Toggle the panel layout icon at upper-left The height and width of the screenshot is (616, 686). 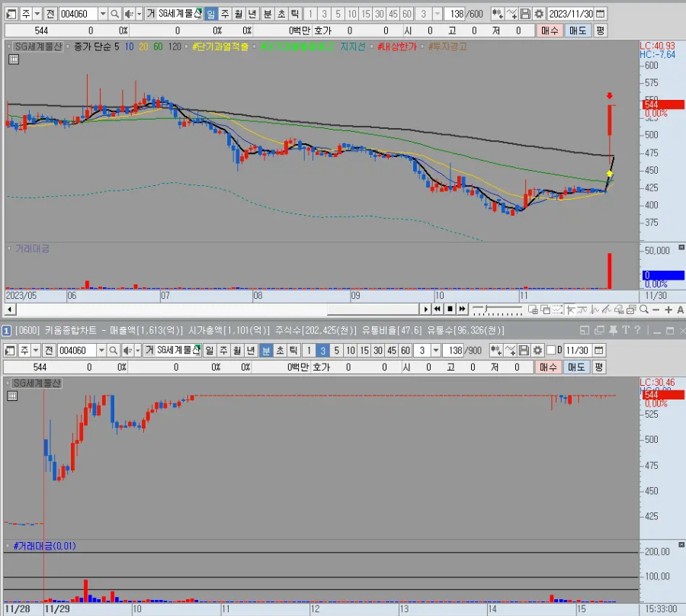11,14
